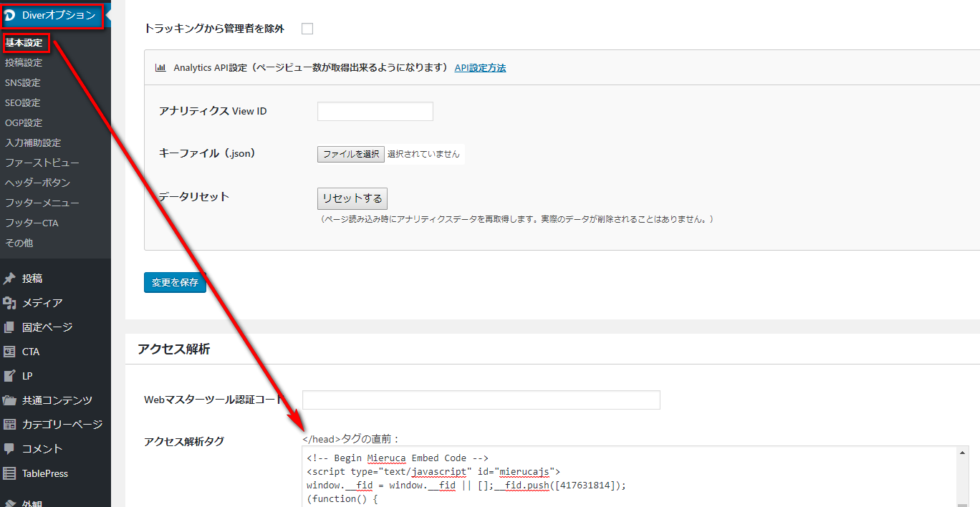Select フッターCTA in Diver submenu
980x507 pixels.
(x=32, y=223)
